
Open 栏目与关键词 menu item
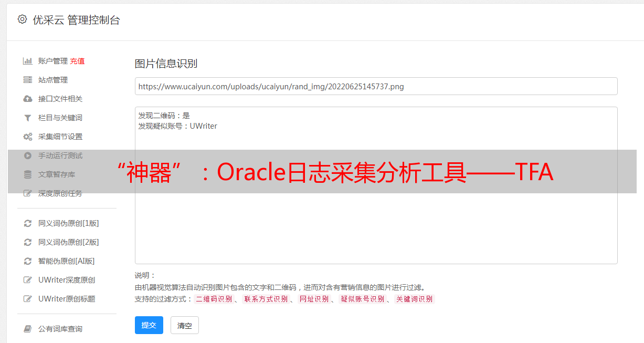click(60, 118)
